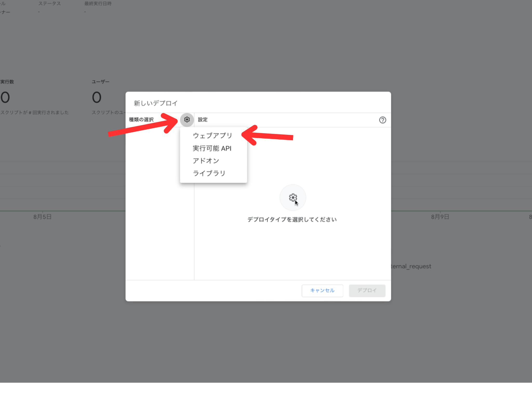Click the 新しいデプロイ dialog title
Viewport: 532px width, 399px height.
coord(155,103)
